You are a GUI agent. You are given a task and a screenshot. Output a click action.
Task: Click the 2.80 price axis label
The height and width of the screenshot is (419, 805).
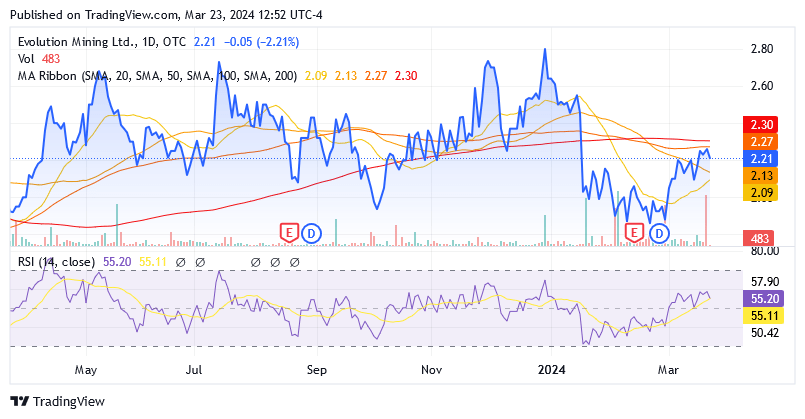point(762,49)
